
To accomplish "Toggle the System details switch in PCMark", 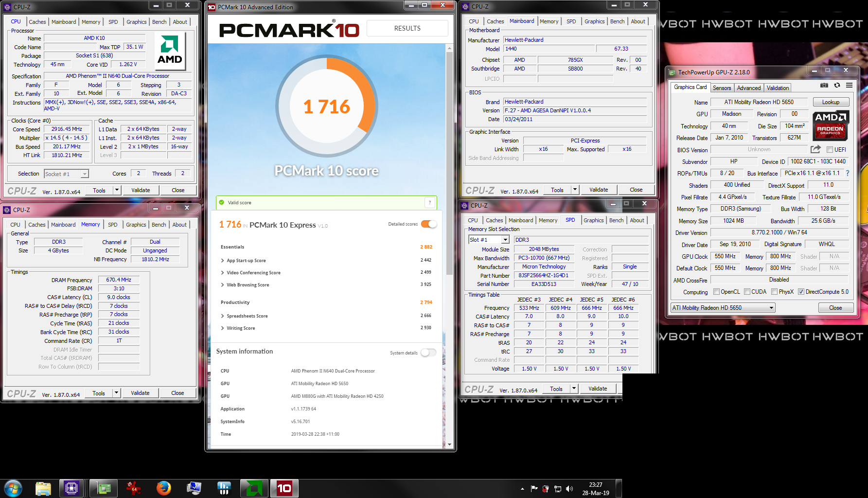I will pyautogui.click(x=428, y=353).
